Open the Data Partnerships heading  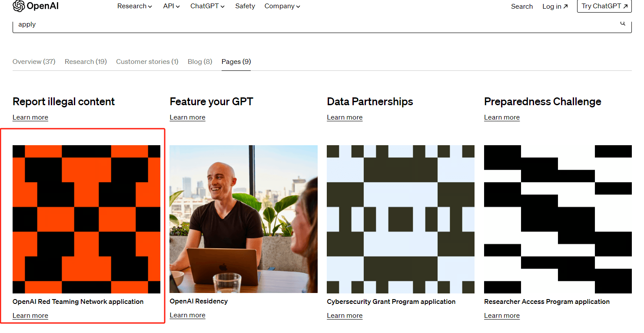pos(370,102)
